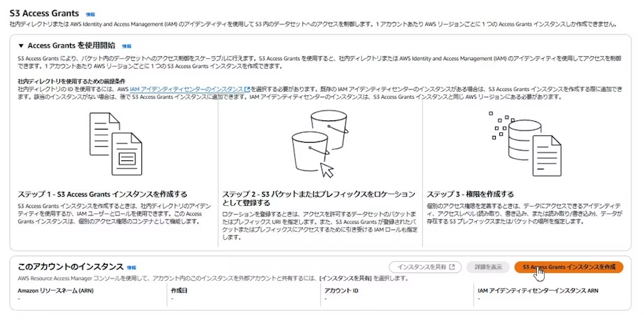Open the 情報 link beside このアカウントのインスタンス
The width and height of the screenshot is (644, 322).
131,267
